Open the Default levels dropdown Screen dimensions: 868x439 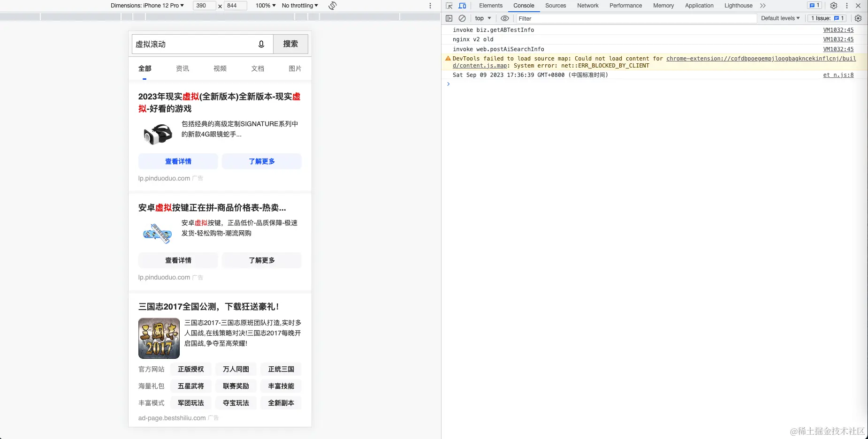click(x=780, y=18)
